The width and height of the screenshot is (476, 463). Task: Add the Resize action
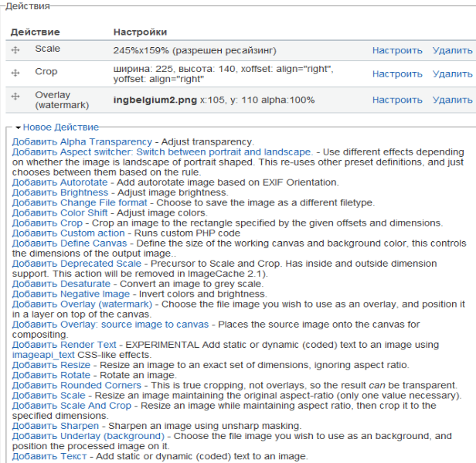(51, 365)
